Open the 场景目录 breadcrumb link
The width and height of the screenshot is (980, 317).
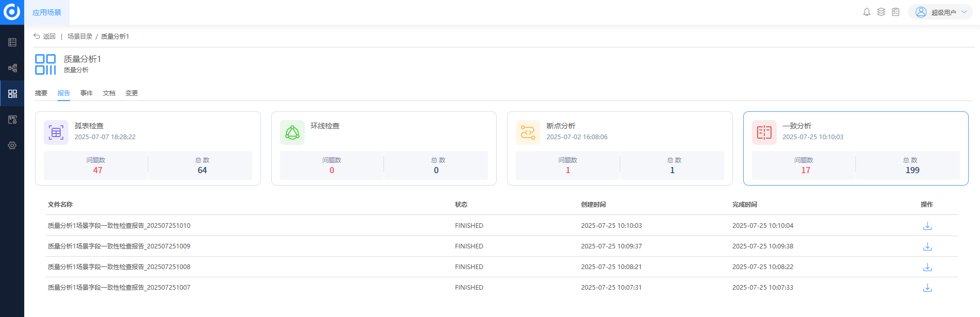80,37
